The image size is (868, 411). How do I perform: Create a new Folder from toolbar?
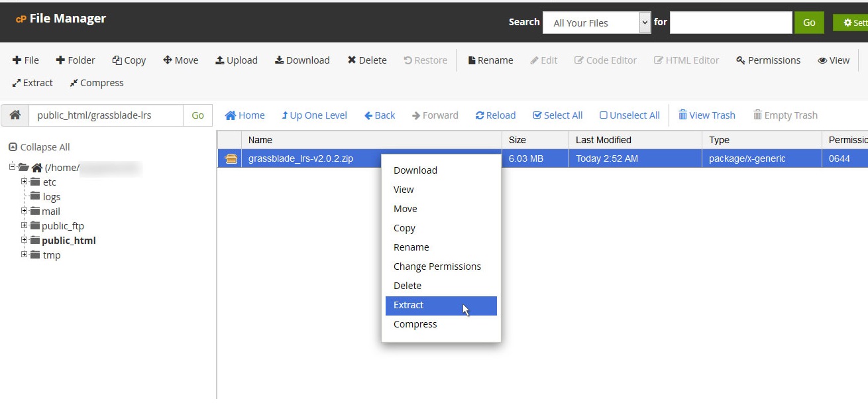[x=75, y=60]
